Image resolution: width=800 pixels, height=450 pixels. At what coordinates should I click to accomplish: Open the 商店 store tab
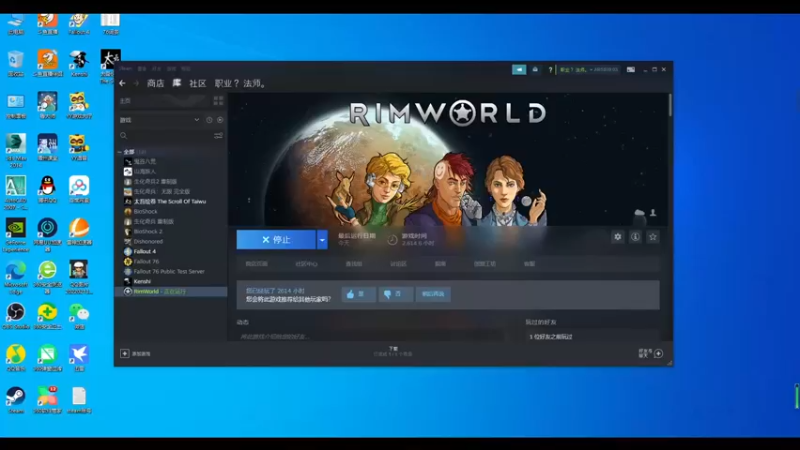tap(156, 83)
